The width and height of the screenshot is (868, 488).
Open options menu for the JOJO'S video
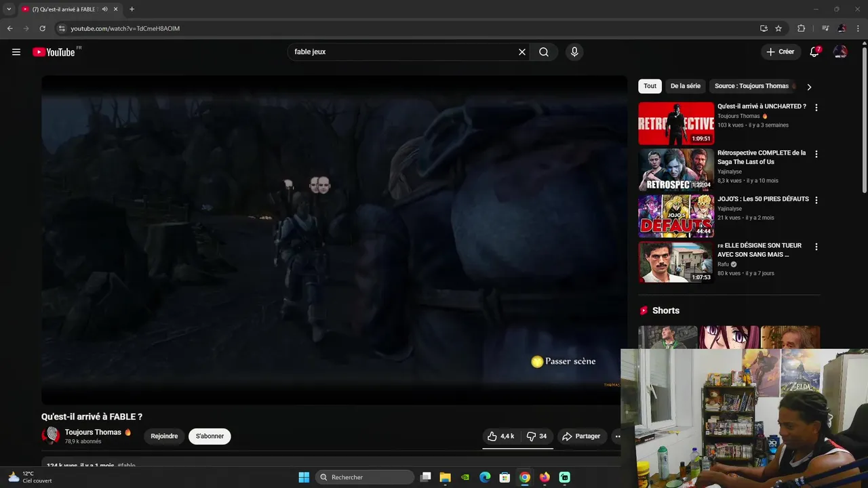click(816, 201)
